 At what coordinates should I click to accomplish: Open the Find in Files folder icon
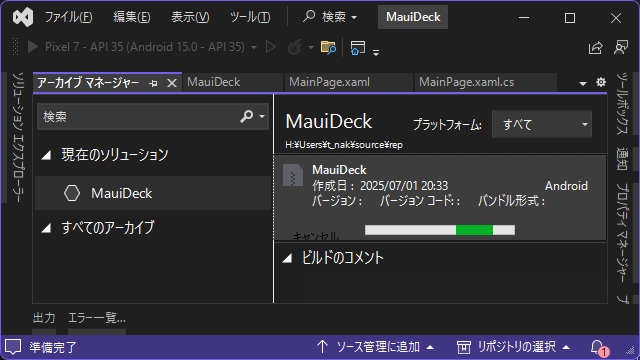tap(328, 48)
